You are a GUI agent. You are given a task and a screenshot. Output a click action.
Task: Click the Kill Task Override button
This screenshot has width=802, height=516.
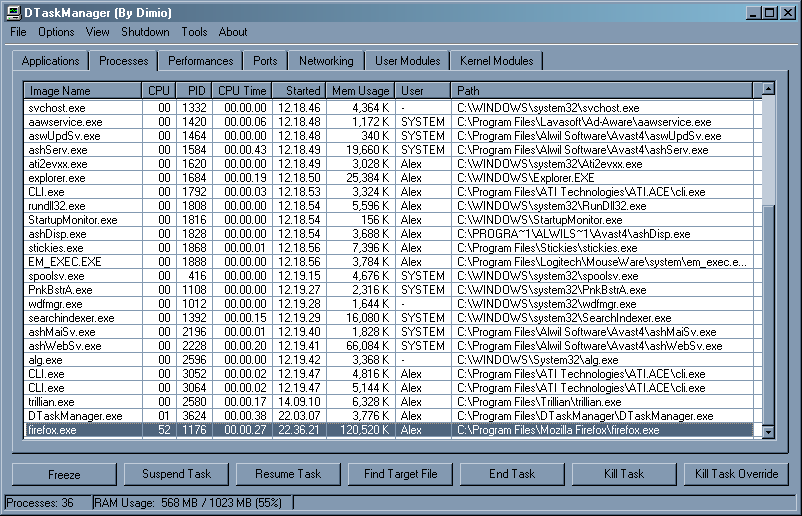pos(737,474)
